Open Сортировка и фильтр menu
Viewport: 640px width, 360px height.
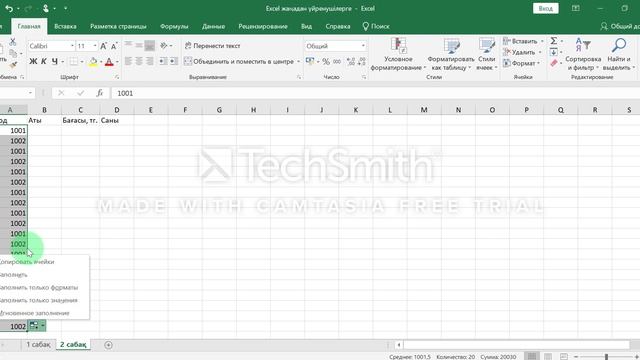tap(583, 54)
